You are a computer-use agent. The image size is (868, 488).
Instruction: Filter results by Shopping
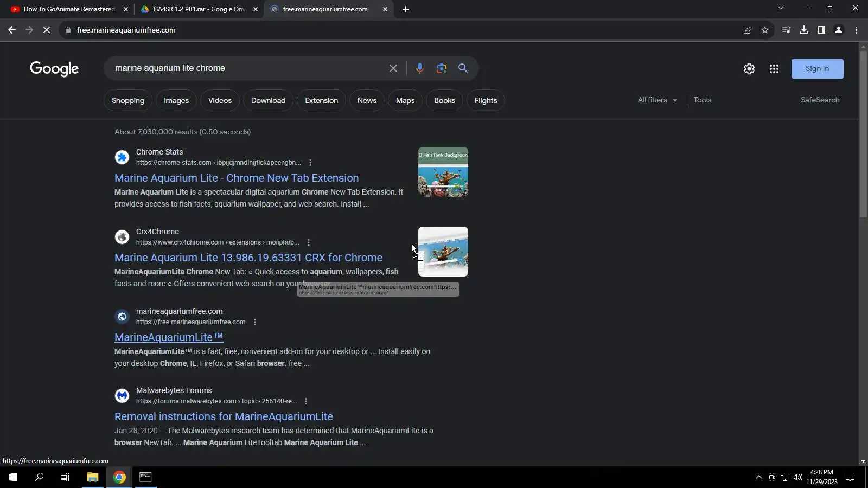pyautogui.click(x=128, y=100)
